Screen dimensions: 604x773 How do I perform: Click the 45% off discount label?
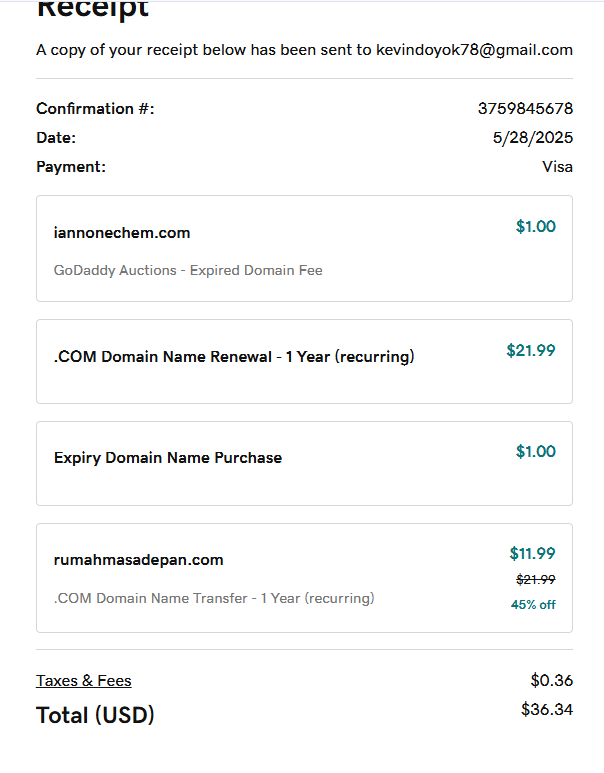(x=533, y=604)
